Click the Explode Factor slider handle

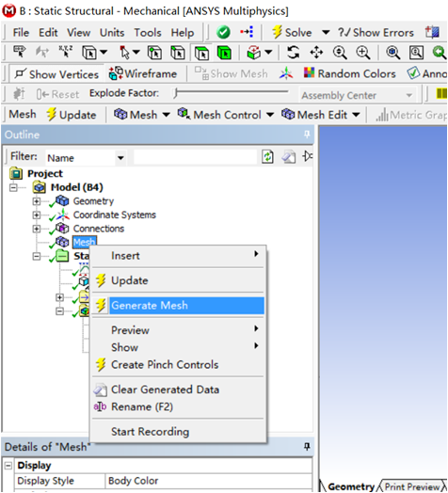click(176, 93)
